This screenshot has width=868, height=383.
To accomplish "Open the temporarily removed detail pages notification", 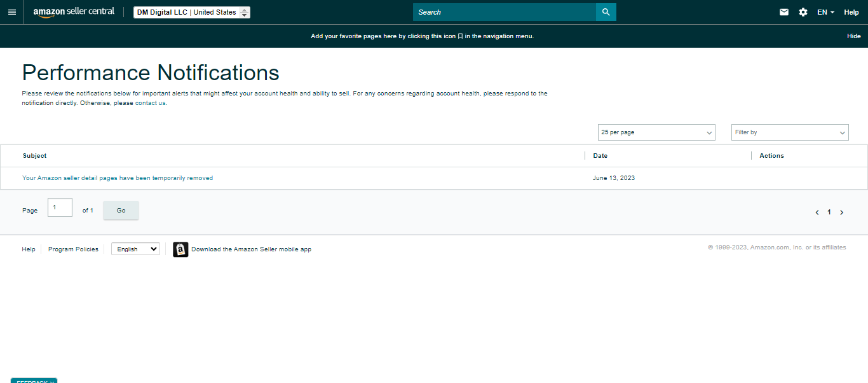I will [118, 178].
